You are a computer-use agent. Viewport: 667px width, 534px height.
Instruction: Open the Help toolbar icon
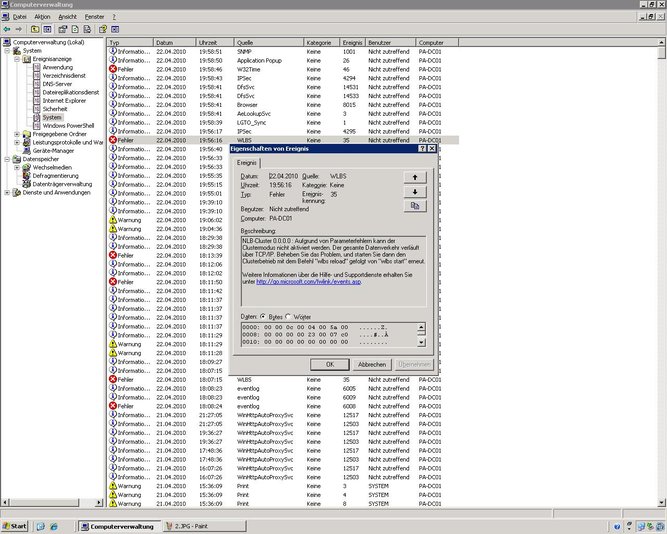pos(103,29)
